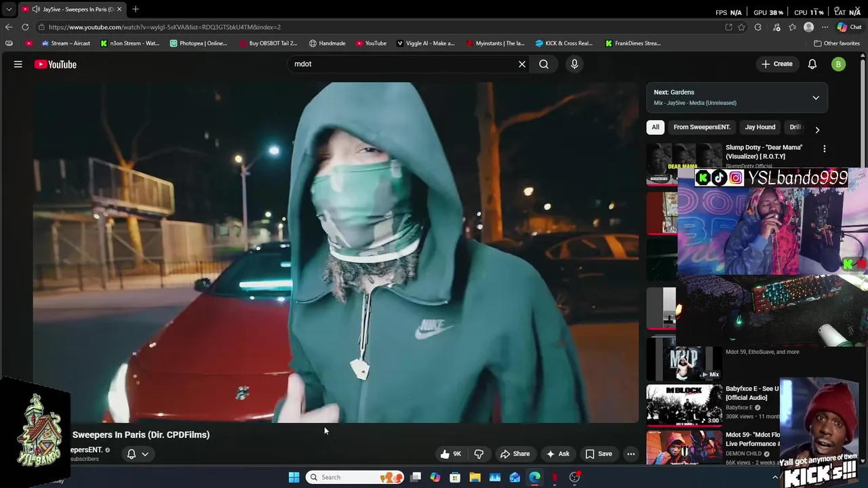The height and width of the screenshot is (488, 868).
Task: Open the Handmade bookmark
Action: (327, 43)
